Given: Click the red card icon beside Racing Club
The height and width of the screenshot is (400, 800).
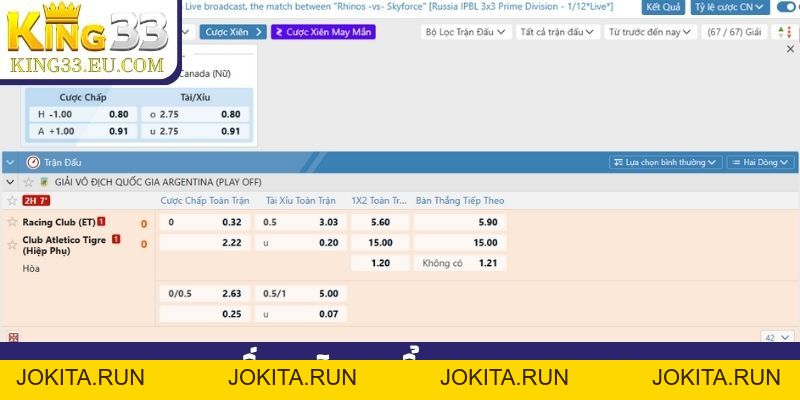Looking at the screenshot, I should click(x=102, y=221).
